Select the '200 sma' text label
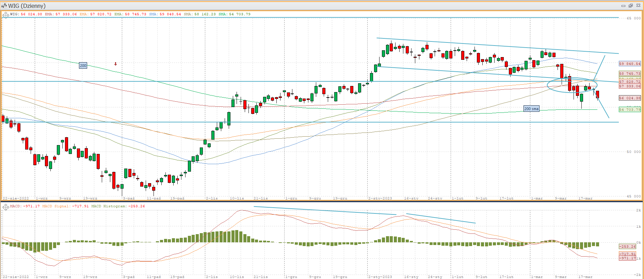Image resolution: width=644 pixels, height=279 pixels. 531,109
